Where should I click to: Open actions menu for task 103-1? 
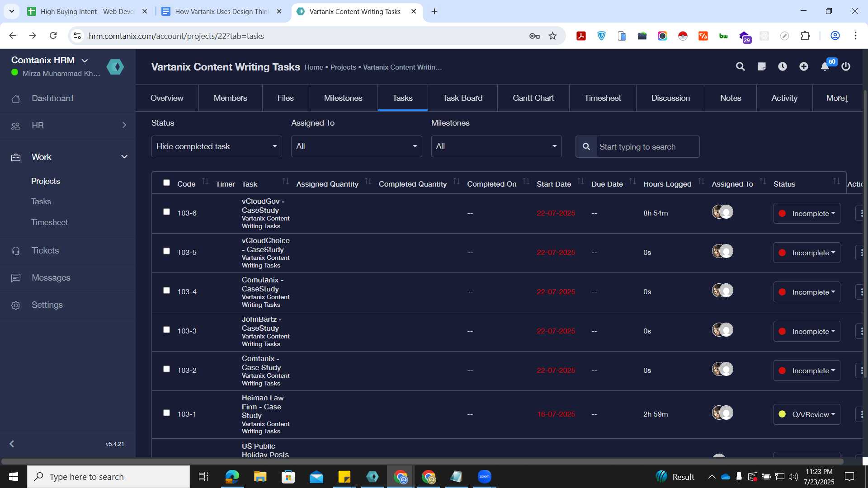[861, 414]
